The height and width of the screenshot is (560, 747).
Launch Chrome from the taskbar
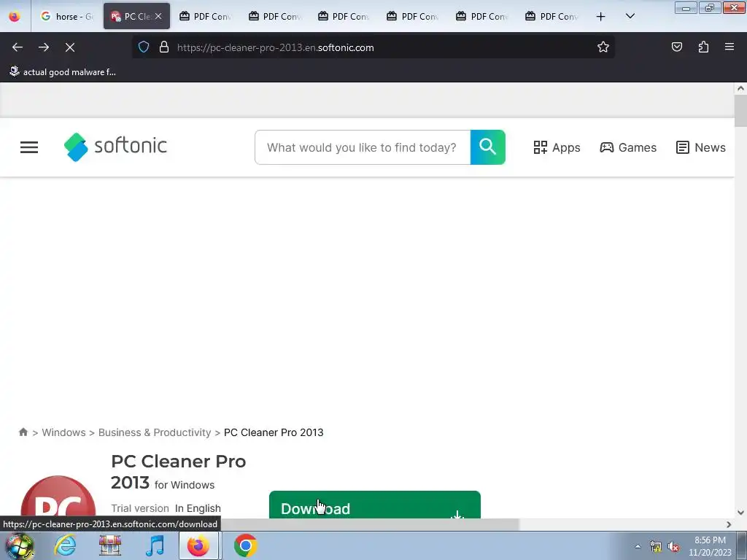click(245, 545)
